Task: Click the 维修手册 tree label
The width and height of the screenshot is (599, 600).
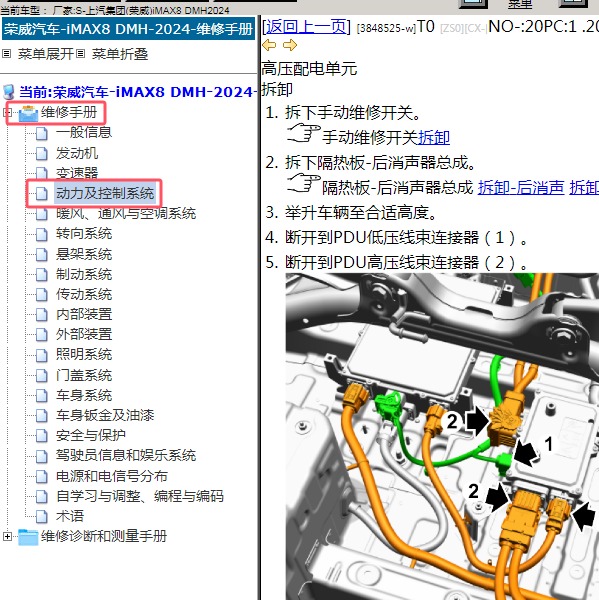Action: tap(69, 112)
